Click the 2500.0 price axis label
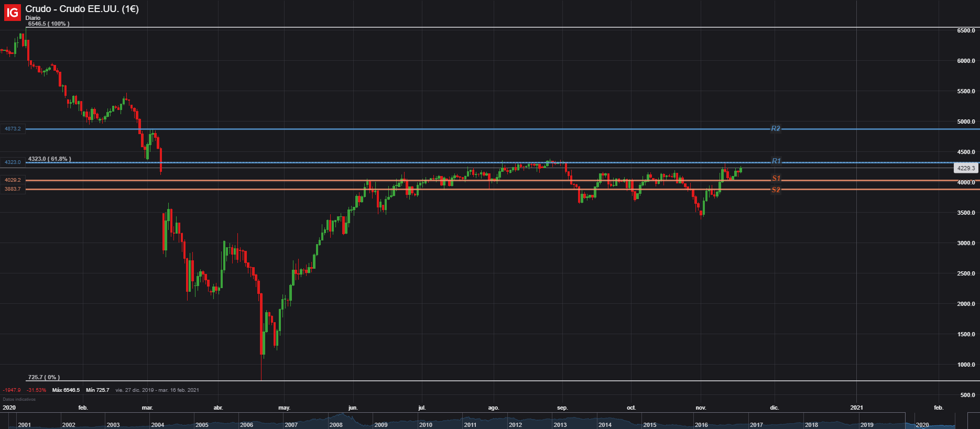This screenshot has width=980, height=429. pos(966,273)
